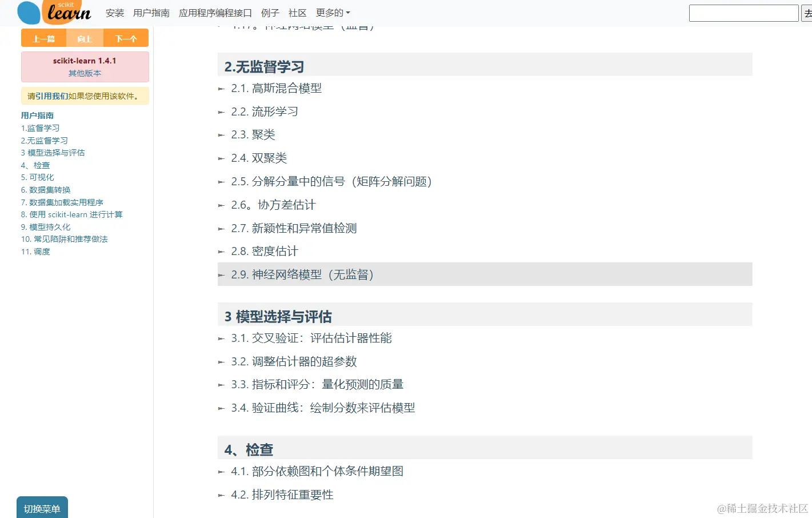Open 社区 in the navbar
The image size is (812, 518).
298,13
